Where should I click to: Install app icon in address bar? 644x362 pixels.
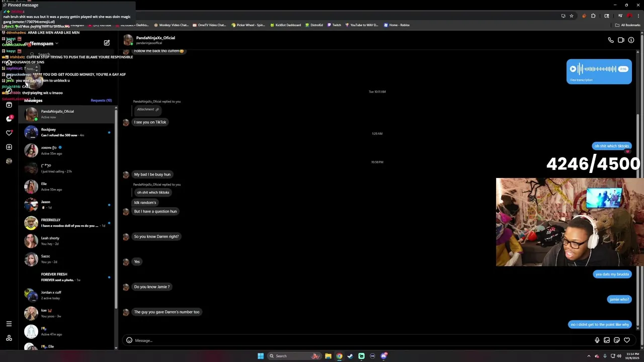(x=563, y=16)
